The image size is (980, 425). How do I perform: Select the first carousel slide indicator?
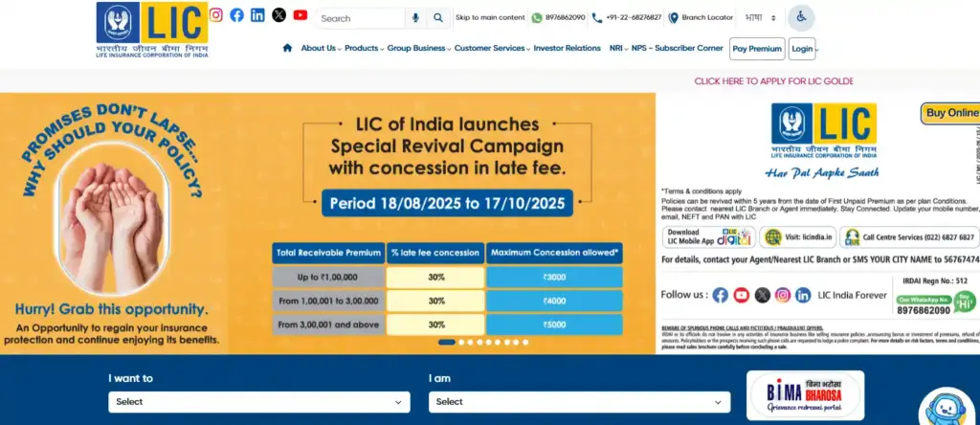click(447, 342)
